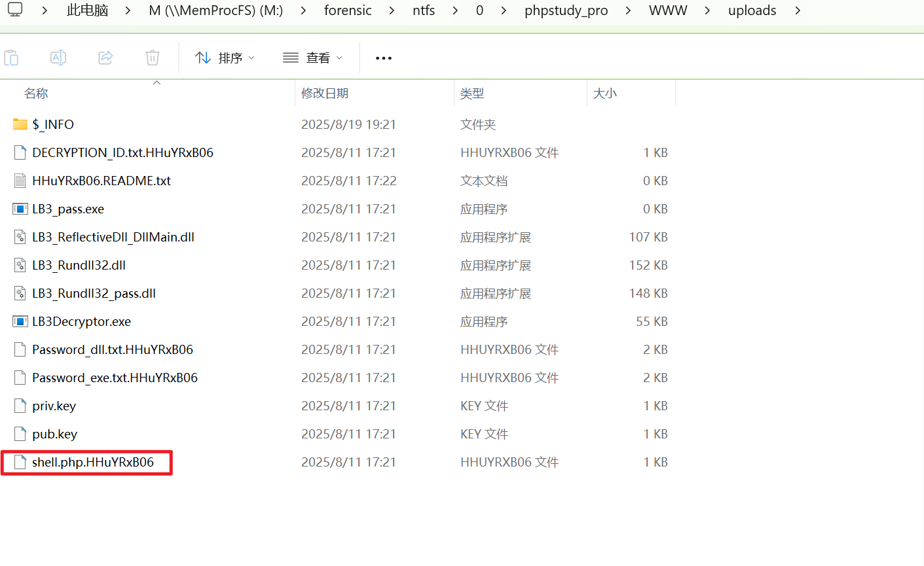Select the priv.key file
The image size is (924, 566).
54,406
